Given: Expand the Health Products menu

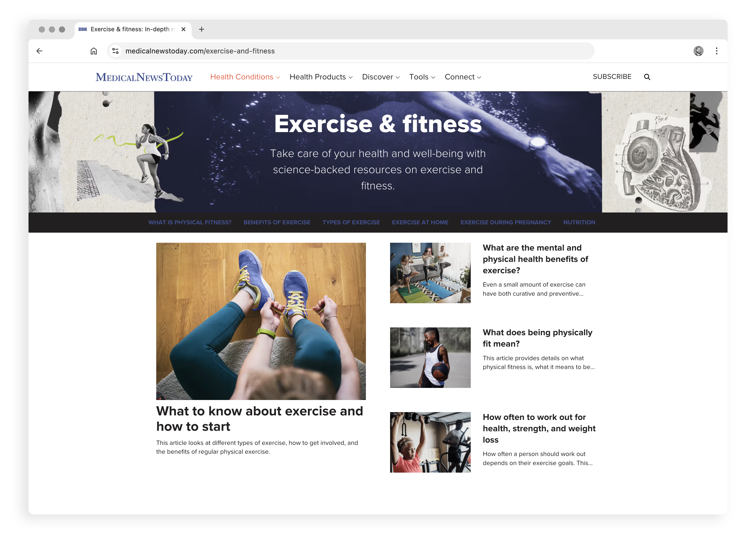Looking at the screenshot, I should click(321, 77).
